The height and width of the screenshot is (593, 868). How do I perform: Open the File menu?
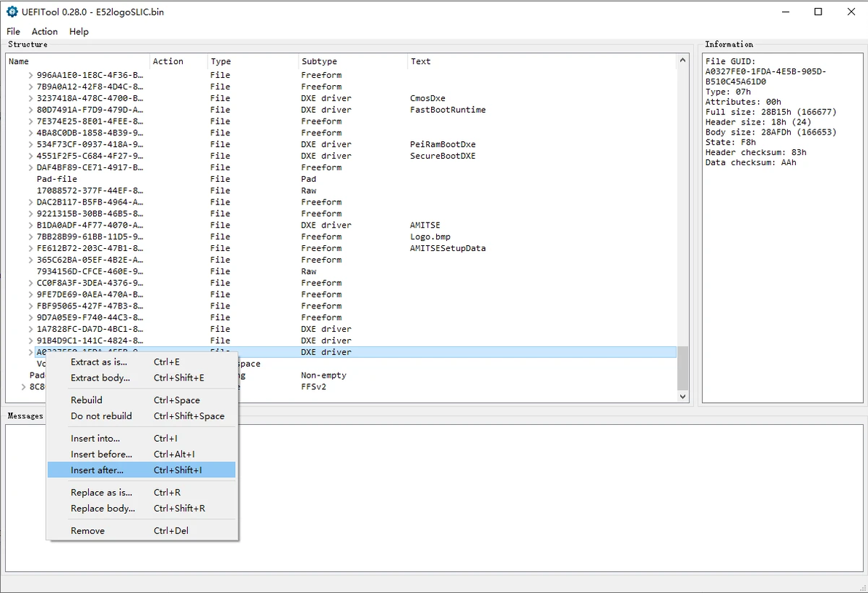13,31
